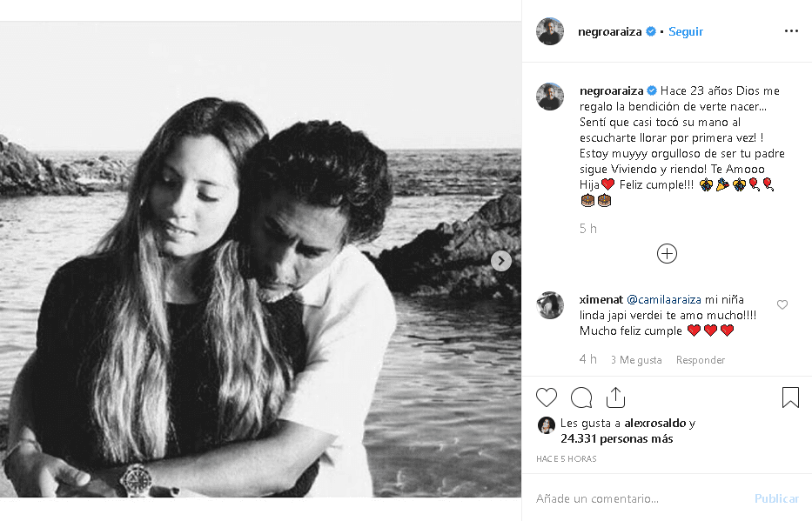
Task: Focus the Añade un comentario field
Action: click(x=635, y=498)
